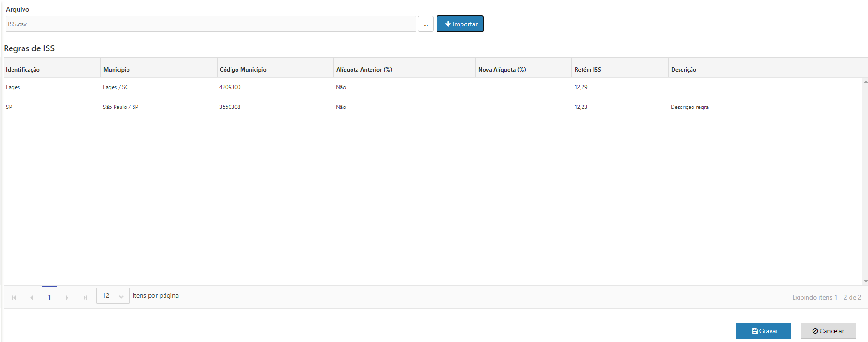Click the value 12,29 in Lages row

[x=581, y=87]
